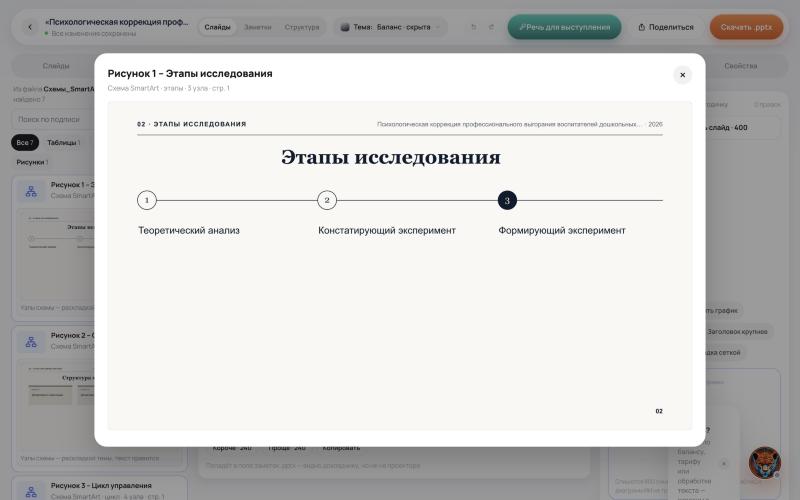Open the tiger mascot assistant avatar
Viewport: 800px width, 500px height.
(x=764, y=462)
